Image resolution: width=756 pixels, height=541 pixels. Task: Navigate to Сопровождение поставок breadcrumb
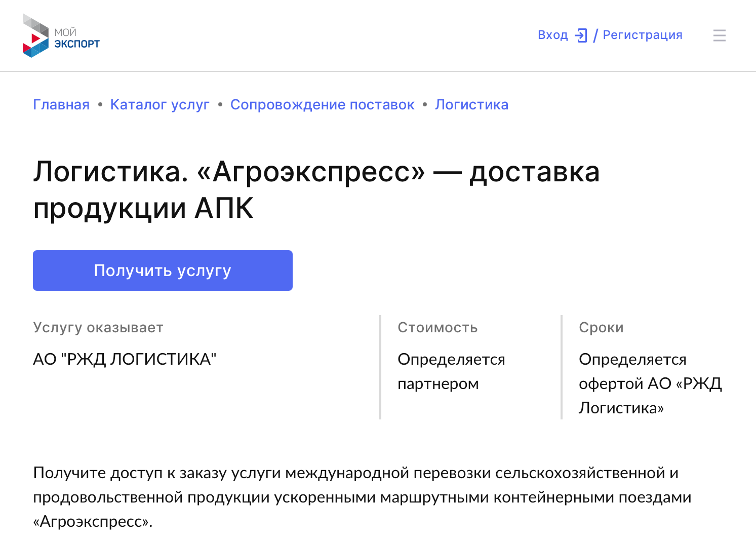[322, 104]
